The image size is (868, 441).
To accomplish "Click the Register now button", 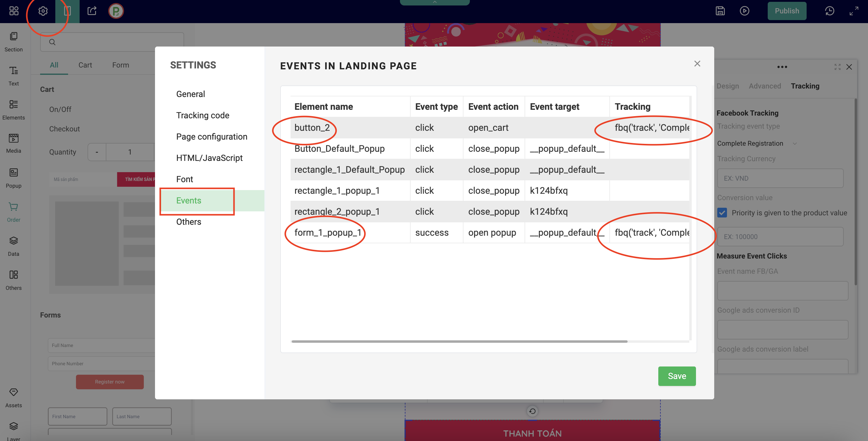I will pyautogui.click(x=109, y=382).
